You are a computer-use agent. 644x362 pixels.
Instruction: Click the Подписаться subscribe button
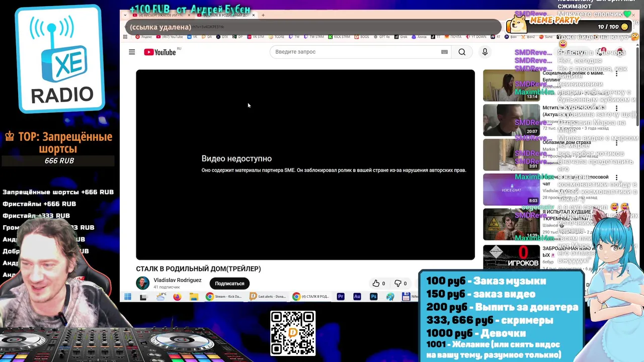point(229,284)
